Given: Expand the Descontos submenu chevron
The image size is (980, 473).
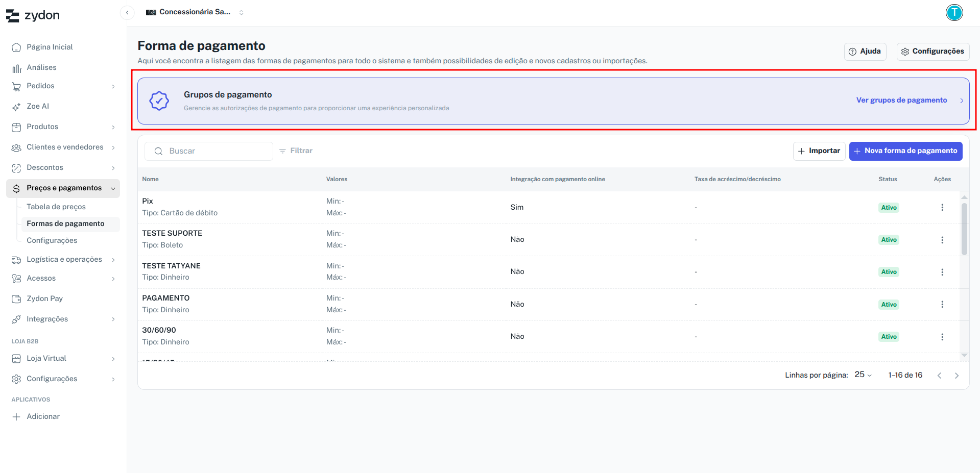Looking at the screenshot, I should pyautogui.click(x=113, y=168).
